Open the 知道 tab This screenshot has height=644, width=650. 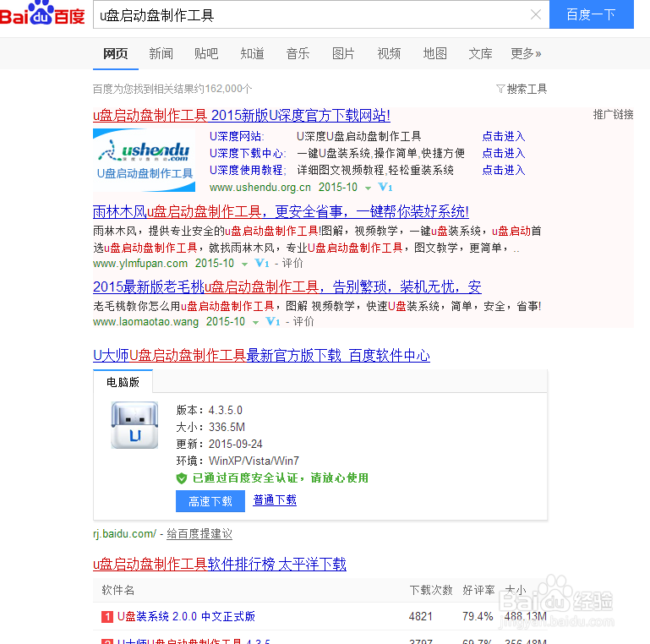(252, 53)
